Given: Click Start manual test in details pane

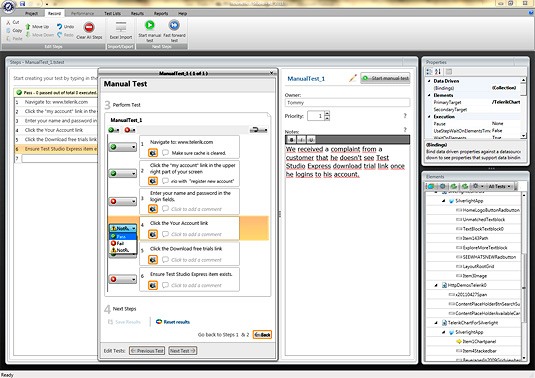Looking at the screenshot, I should [386, 78].
